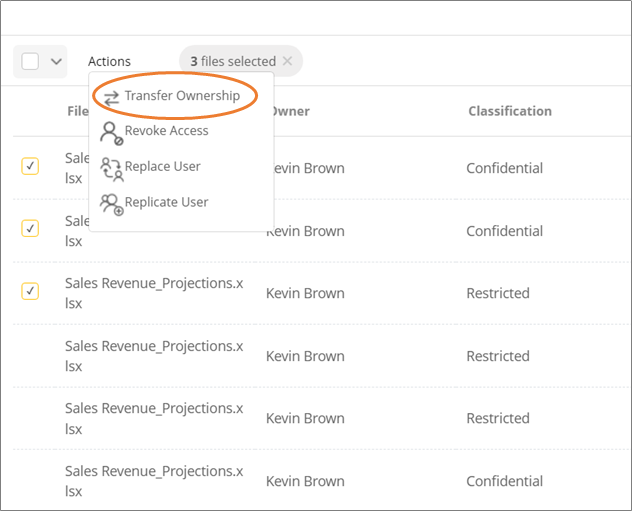Select Replicate User menu entry

[166, 202]
